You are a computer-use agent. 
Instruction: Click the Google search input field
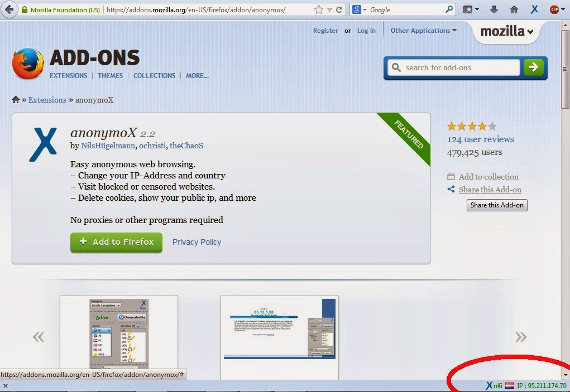pyautogui.click(x=406, y=10)
